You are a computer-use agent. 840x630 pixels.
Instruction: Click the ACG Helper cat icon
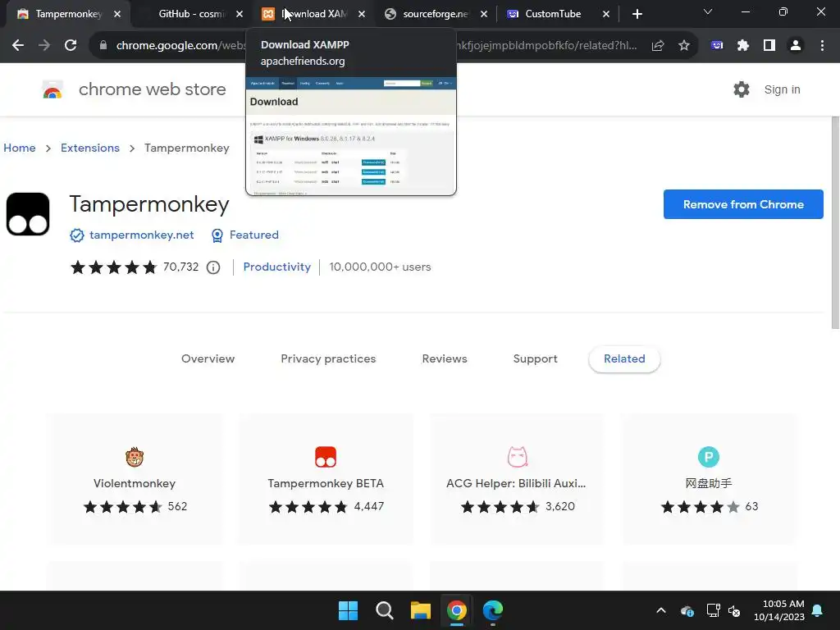518,457
